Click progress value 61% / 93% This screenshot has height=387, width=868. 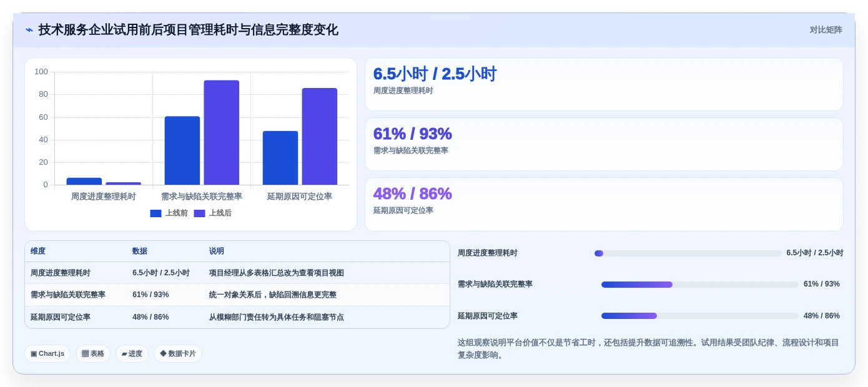822,284
